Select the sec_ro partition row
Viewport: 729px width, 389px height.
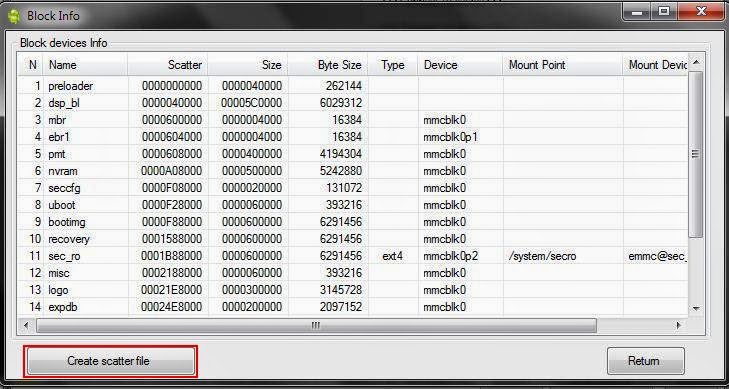point(353,256)
